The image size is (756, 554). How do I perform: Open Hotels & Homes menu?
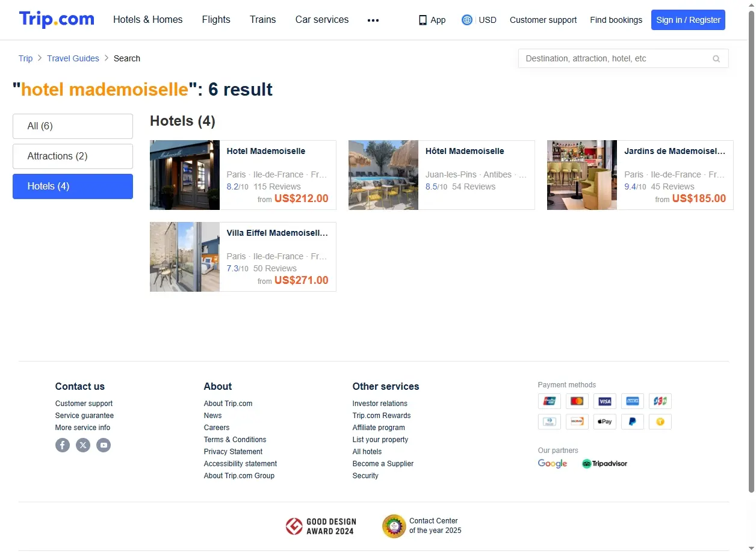(x=148, y=20)
